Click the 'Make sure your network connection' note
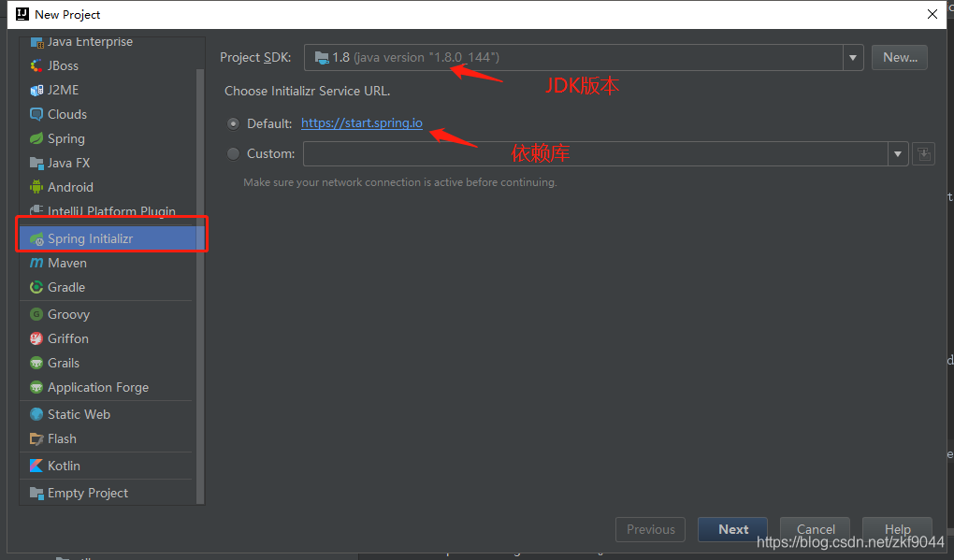The width and height of the screenshot is (954, 560). 399,182
